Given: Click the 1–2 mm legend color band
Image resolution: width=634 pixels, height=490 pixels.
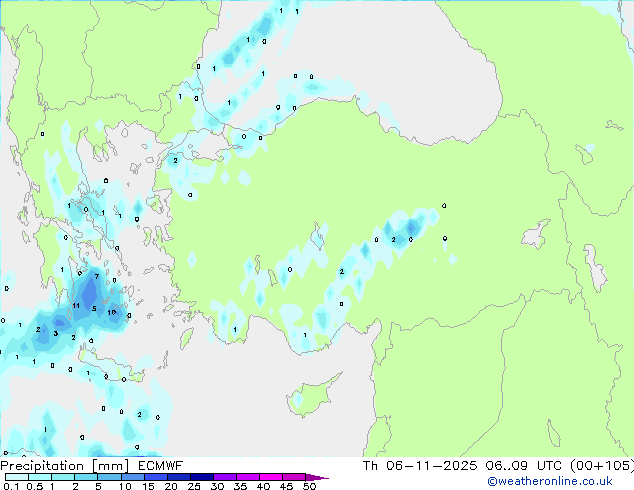Looking at the screenshot, I should tap(63, 477).
